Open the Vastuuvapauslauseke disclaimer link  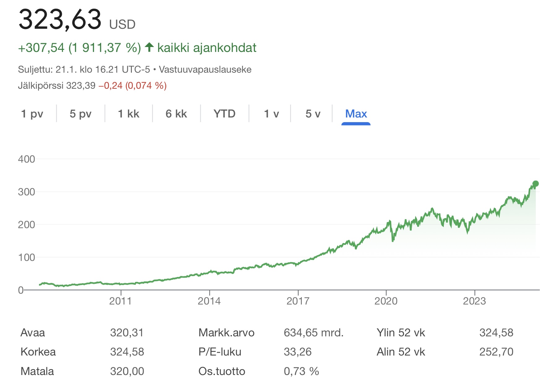(x=205, y=70)
